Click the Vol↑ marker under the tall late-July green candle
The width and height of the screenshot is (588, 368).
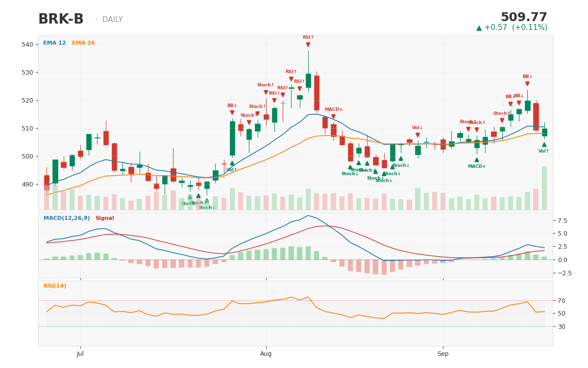tap(232, 163)
